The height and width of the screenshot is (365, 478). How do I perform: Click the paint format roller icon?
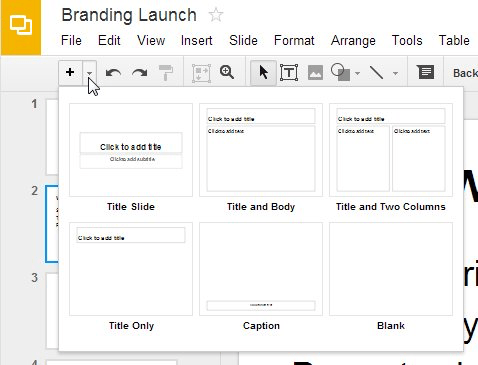166,73
